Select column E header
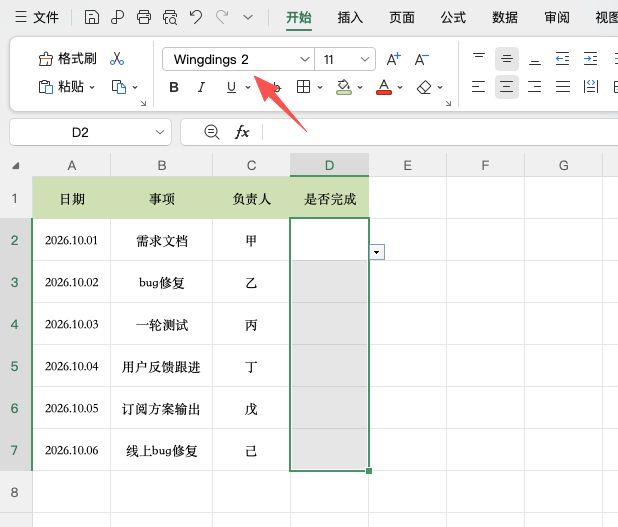618x527 pixels. click(408, 165)
